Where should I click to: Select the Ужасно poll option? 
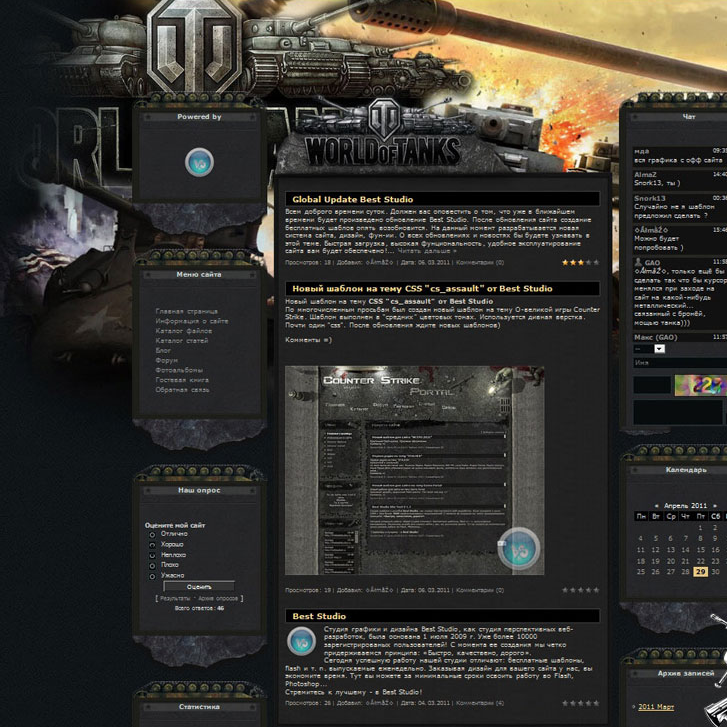click(x=152, y=576)
